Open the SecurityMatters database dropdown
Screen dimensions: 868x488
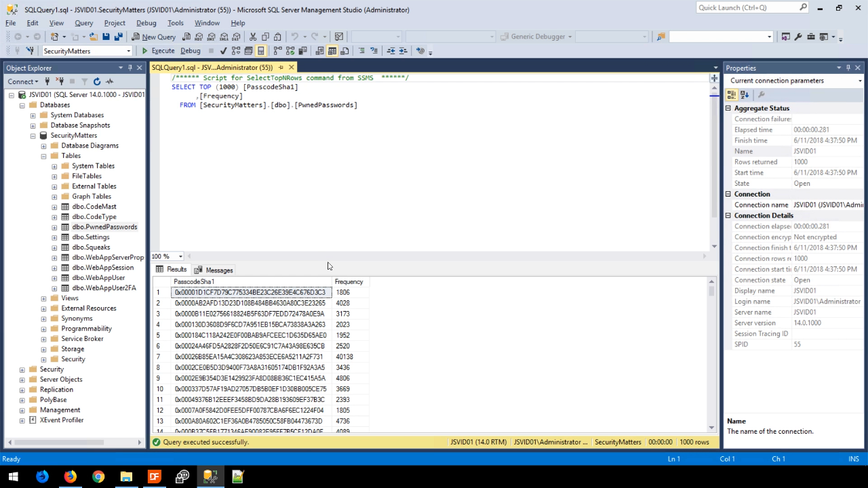pos(128,51)
